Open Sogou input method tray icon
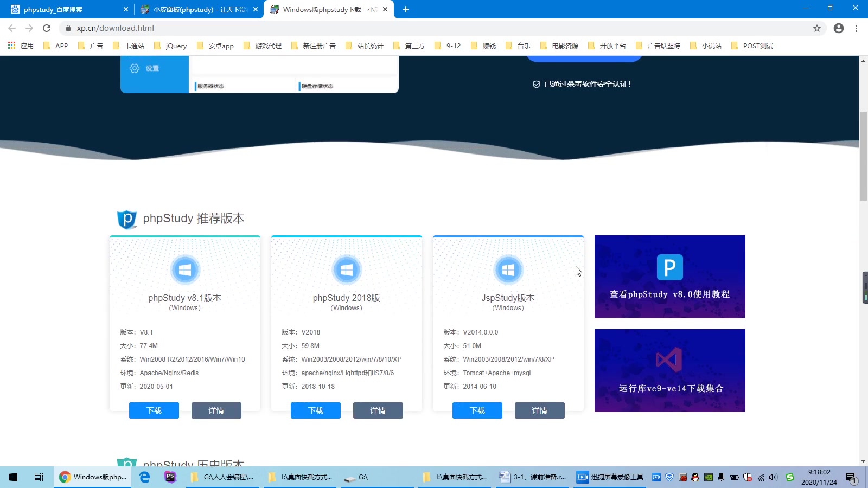Image resolution: width=868 pixels, height=488 pixels. click(x=790, y=477)
